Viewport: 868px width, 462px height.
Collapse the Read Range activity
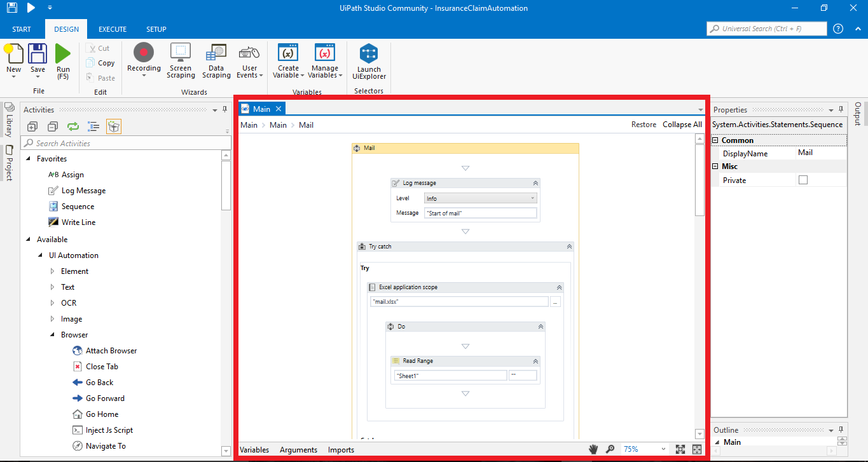[535, 361]
